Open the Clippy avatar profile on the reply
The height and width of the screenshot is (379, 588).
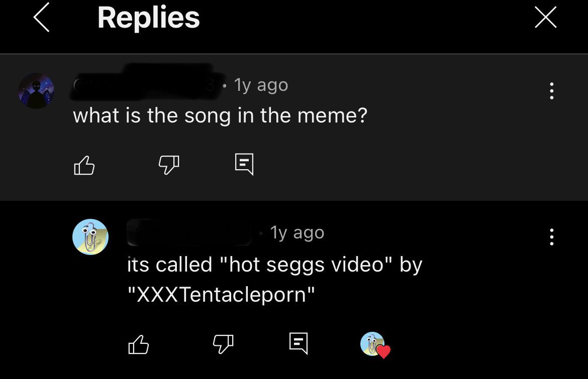(90, 237)
